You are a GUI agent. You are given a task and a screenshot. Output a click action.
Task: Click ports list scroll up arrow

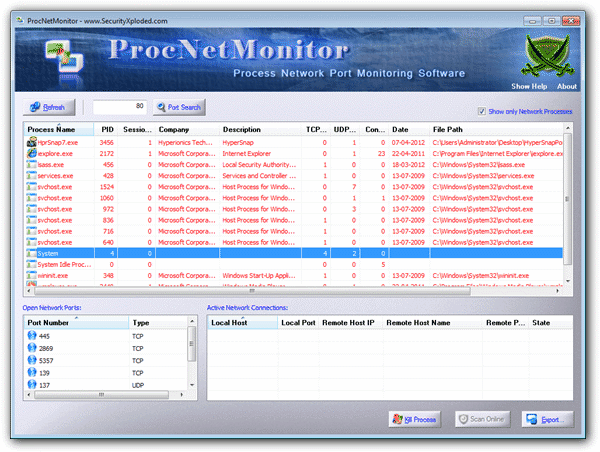192,321
